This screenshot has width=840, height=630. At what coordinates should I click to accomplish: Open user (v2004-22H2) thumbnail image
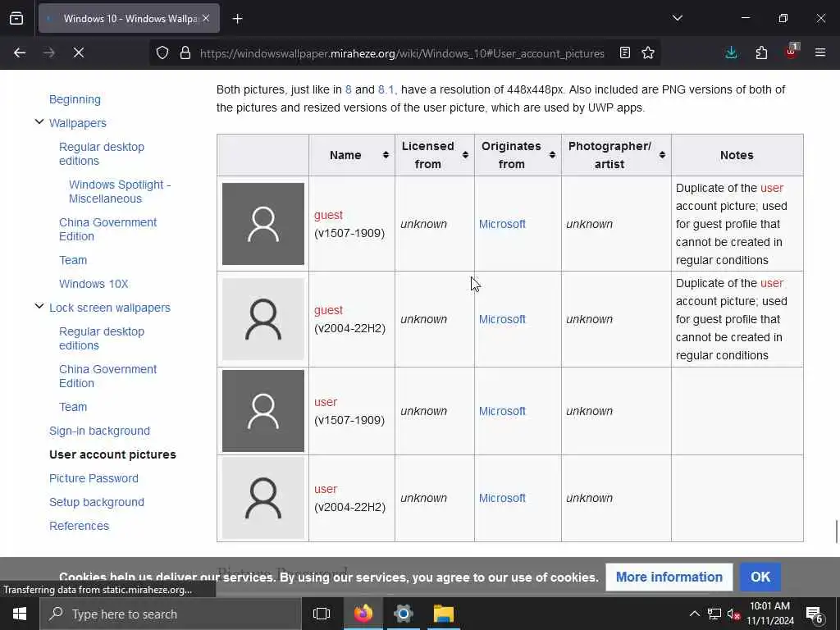click(x=263, y=498)
